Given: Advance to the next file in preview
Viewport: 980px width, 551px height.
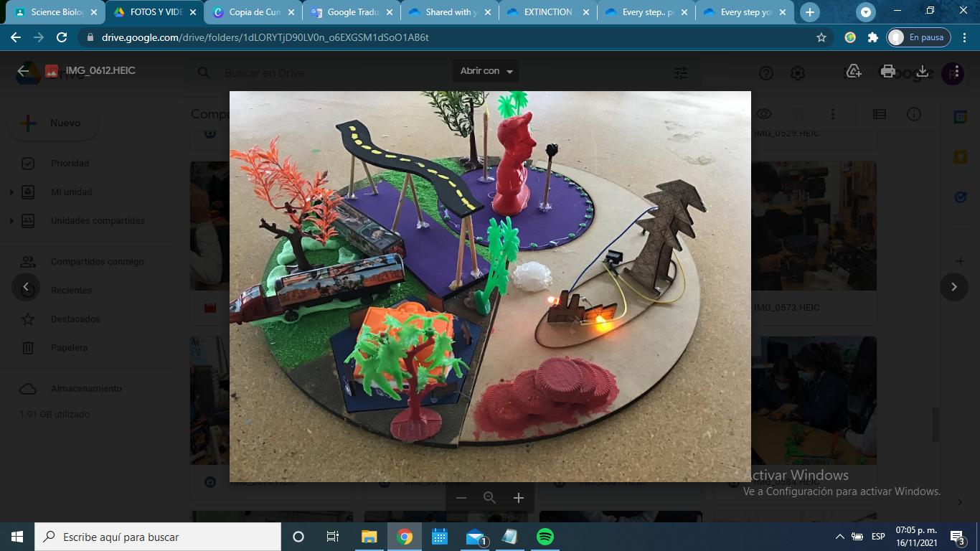Looking at the screenshot, I should tap(954, 287).
